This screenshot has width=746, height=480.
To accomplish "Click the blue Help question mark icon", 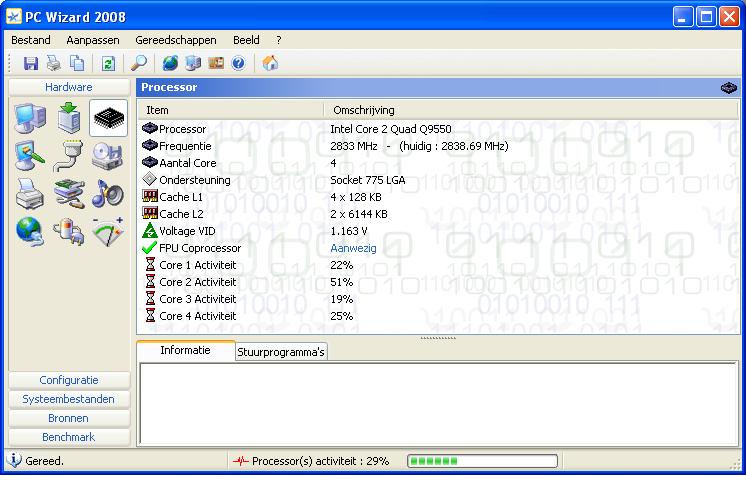I will point(238,63).
